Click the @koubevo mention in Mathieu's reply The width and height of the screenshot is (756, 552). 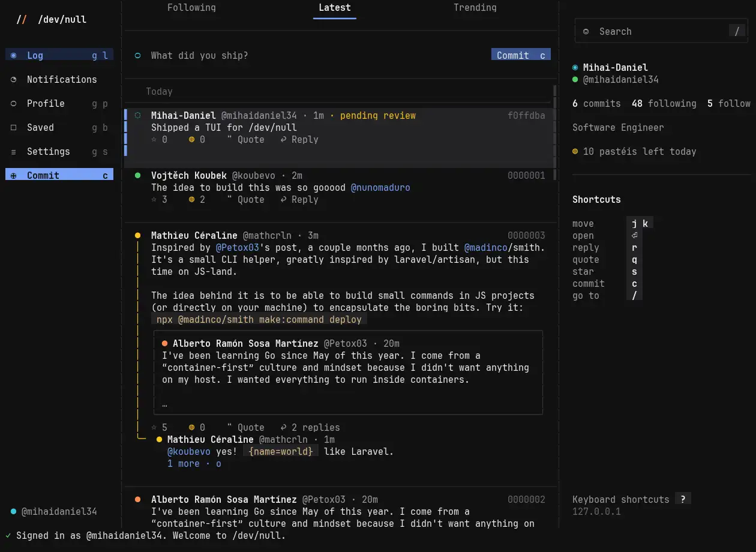point(189,451)
